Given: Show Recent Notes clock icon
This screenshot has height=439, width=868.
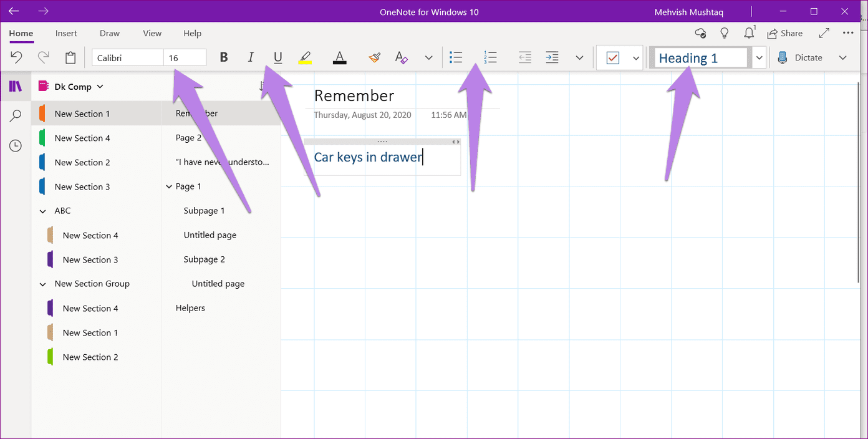Looking at the screenshot, I should [16, 146].
